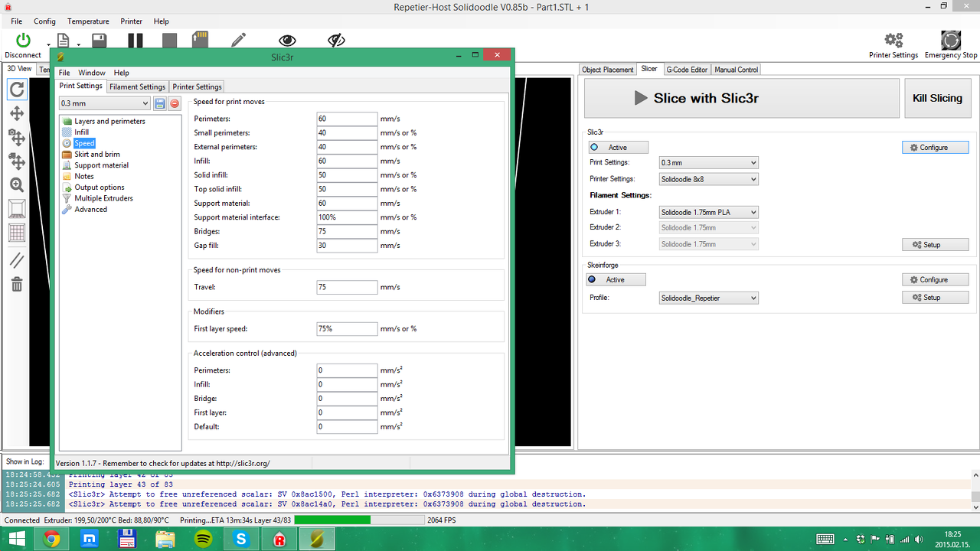Click the Windows Start button
Image resolution: width=980 pixels, height=551 pixels.
point(16,539)
